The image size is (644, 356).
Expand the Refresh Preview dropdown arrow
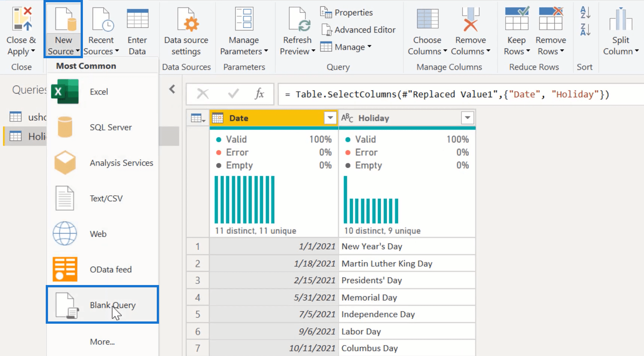point(313,51)
